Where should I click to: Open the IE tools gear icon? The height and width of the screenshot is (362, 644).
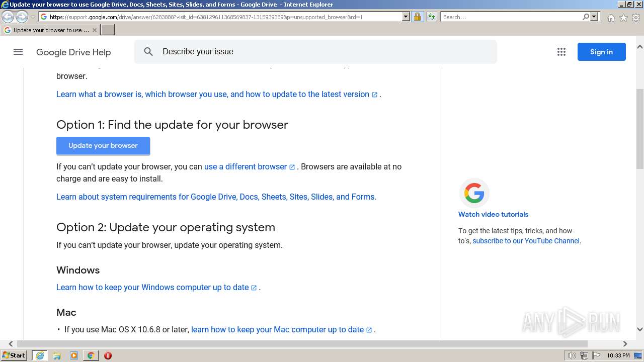click(x=636, y=18)
